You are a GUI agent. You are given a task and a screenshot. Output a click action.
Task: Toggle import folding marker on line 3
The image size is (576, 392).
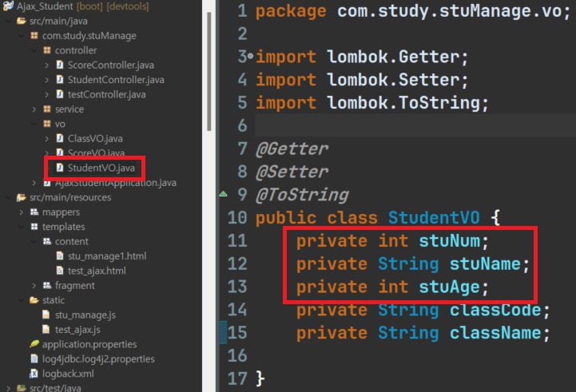pyautogui.click(x=251, y=57)
